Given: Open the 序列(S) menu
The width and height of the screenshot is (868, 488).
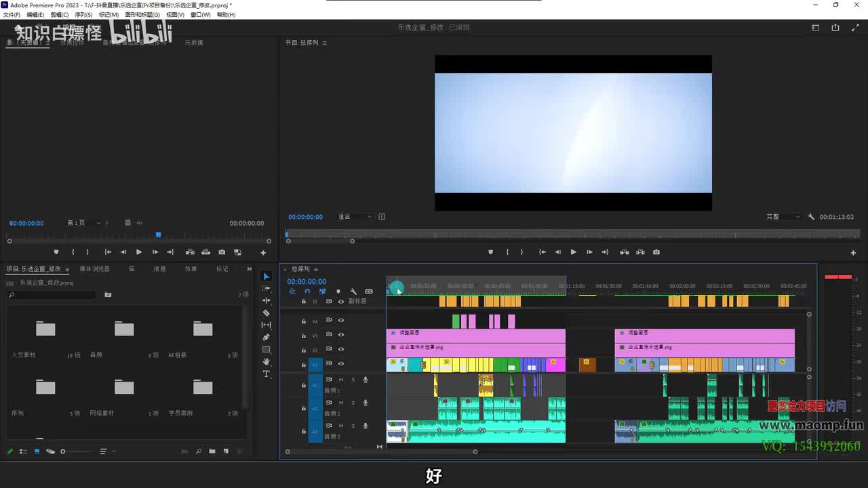Looking at the screenshot, I should click(83, 15).
